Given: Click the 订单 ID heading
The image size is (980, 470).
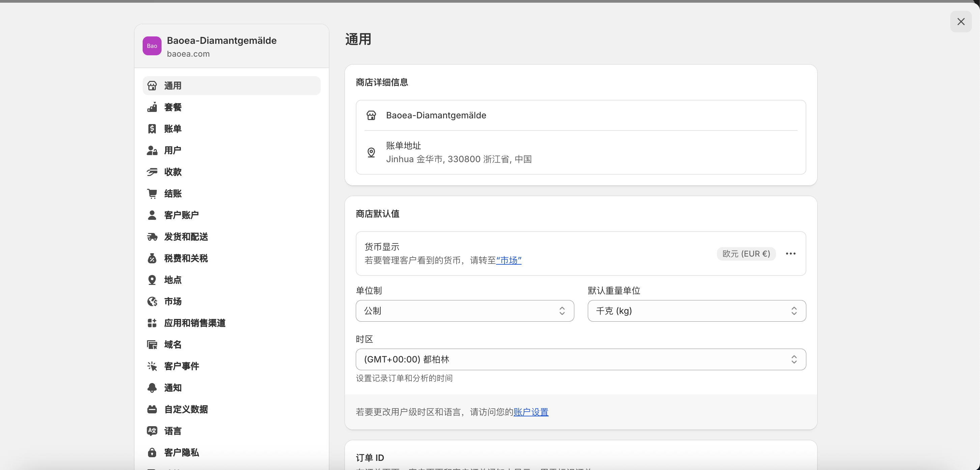Looking at the screenshot, I should (x=370, y=458).
